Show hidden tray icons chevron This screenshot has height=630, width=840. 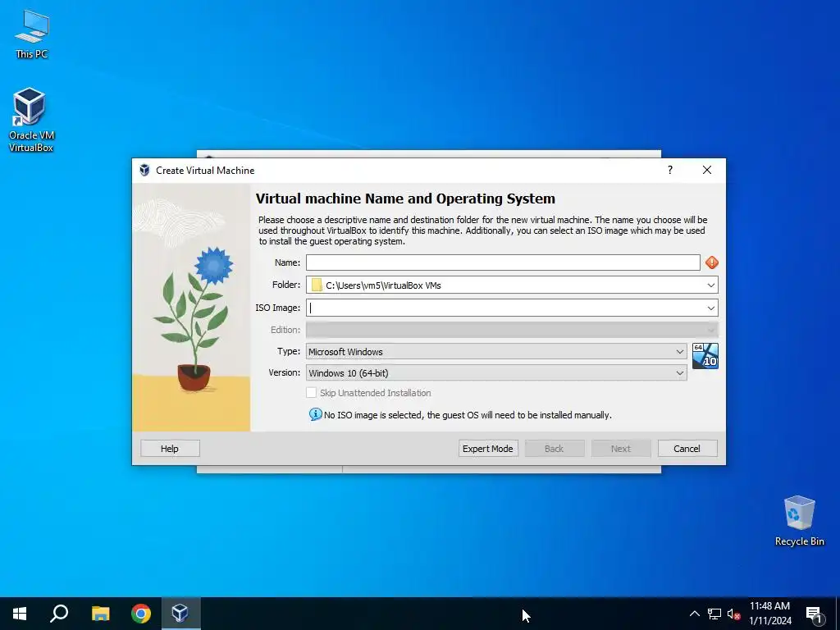[x=694, y=614]
